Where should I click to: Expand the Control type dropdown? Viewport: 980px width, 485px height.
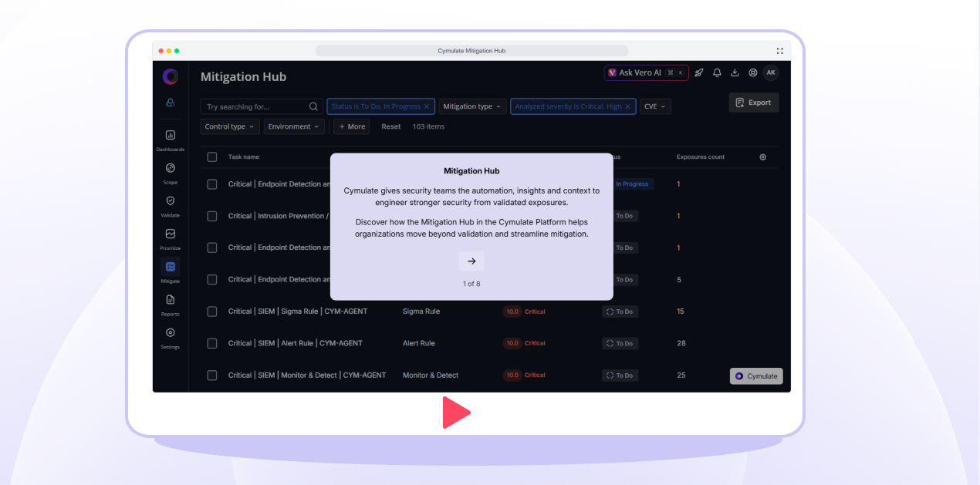[230, 126]
